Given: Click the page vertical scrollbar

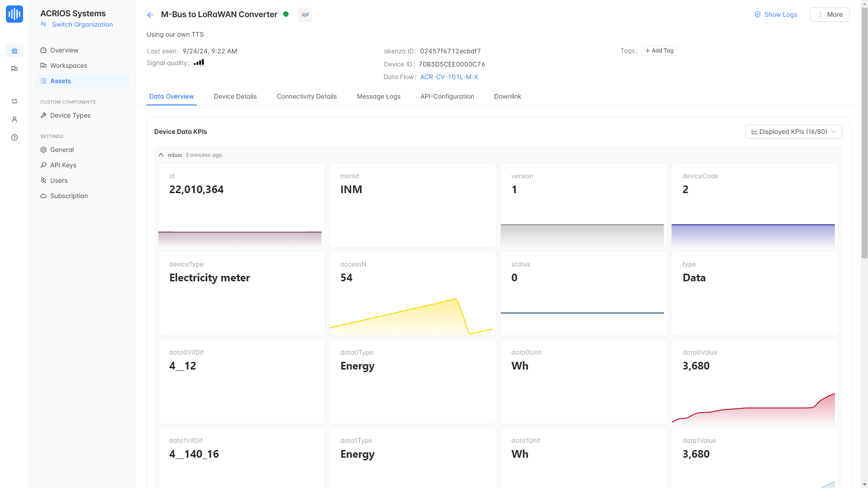Looking at the screenshot, I should coord(864,136).
